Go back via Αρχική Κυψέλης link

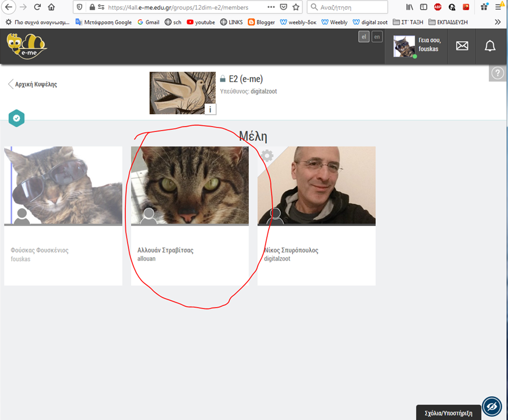(32, 84)
